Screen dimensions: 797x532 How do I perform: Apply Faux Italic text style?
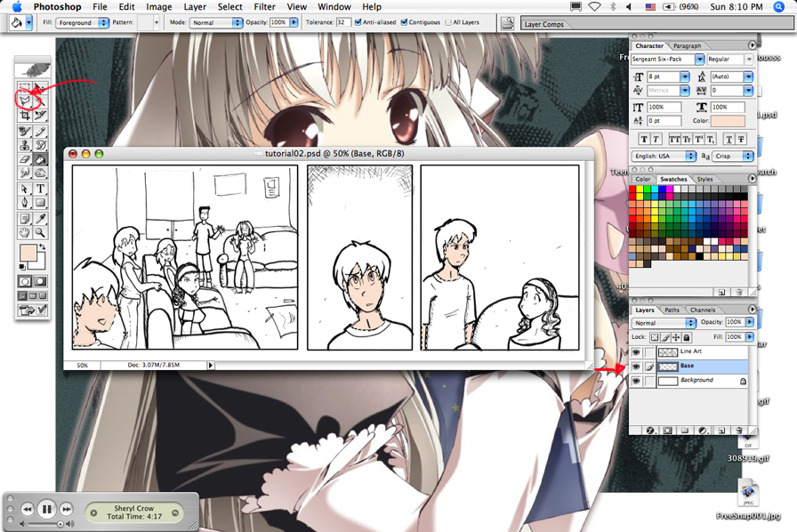[x=656, y=140]
